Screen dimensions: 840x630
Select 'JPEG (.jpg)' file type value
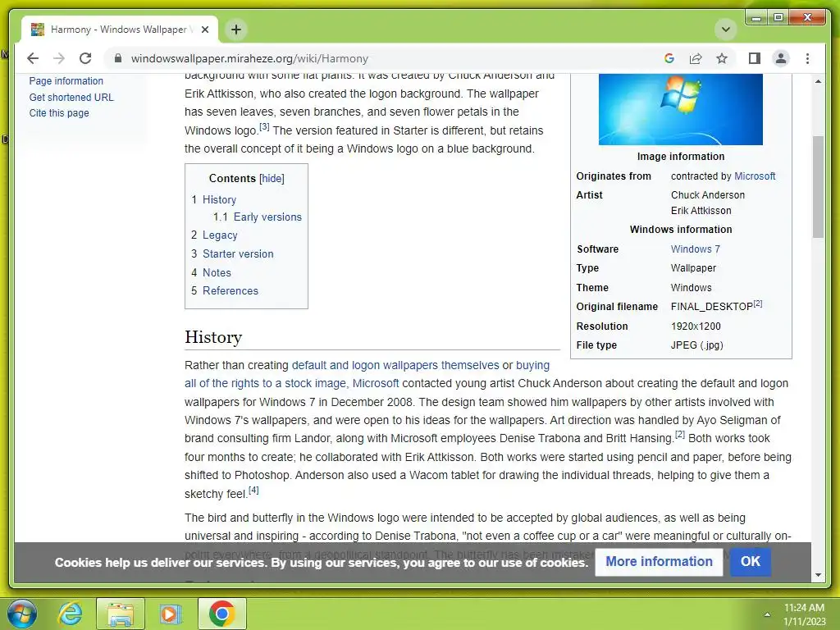[697, 345]
